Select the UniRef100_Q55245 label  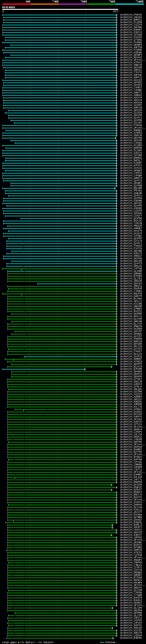(131, 281)
